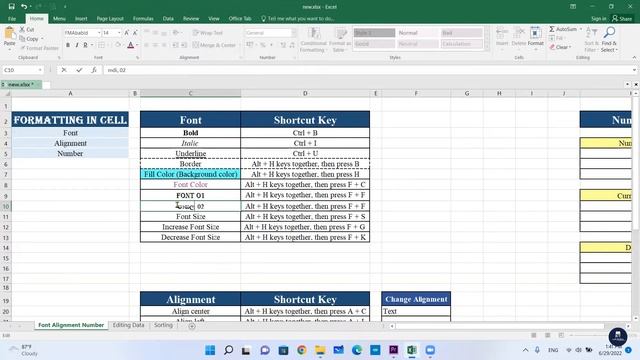Open the underline style dropdown arrow

click(92, 45)
